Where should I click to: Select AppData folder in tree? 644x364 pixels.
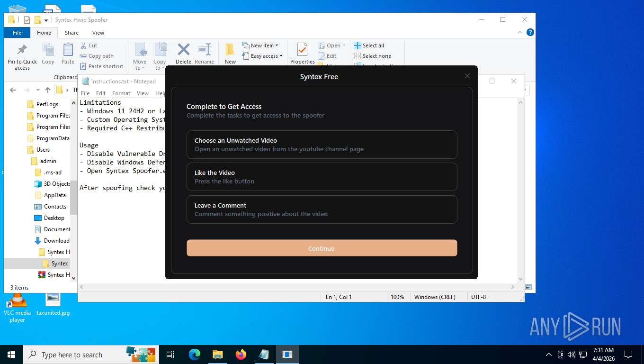click(x=50, y=195)
